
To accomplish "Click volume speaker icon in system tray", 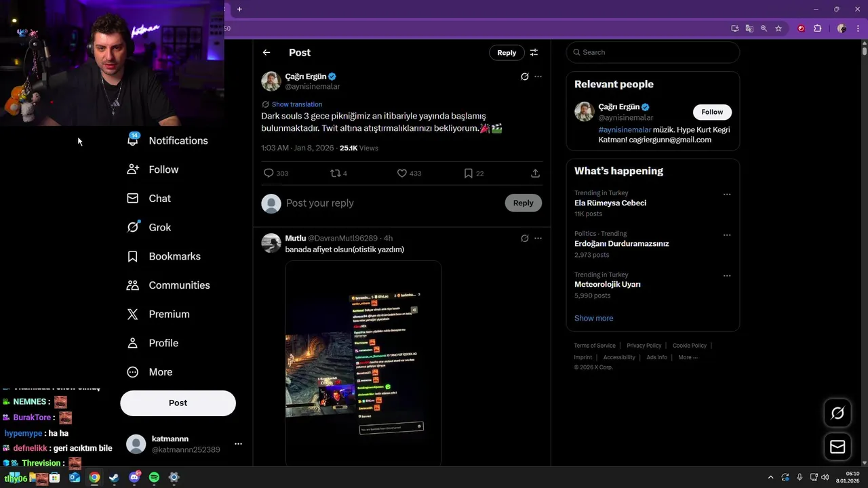I will (x=825, y=477).
